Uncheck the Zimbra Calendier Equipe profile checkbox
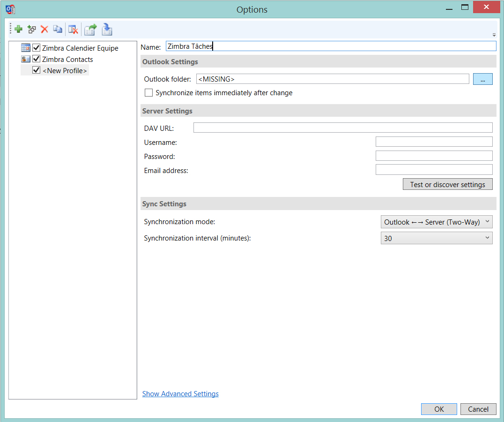 (x=37, y=48)
